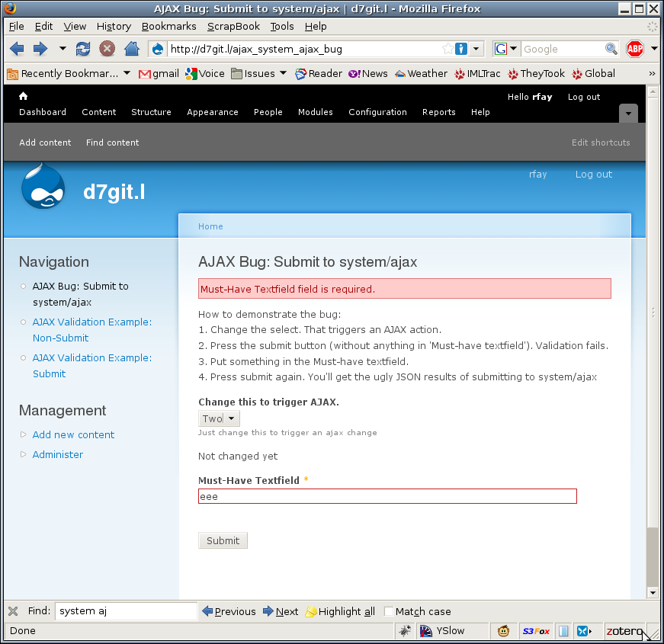Go to browser home via the home icon
Viewport: 664px width, 644px height.
(x=130, y=48)
